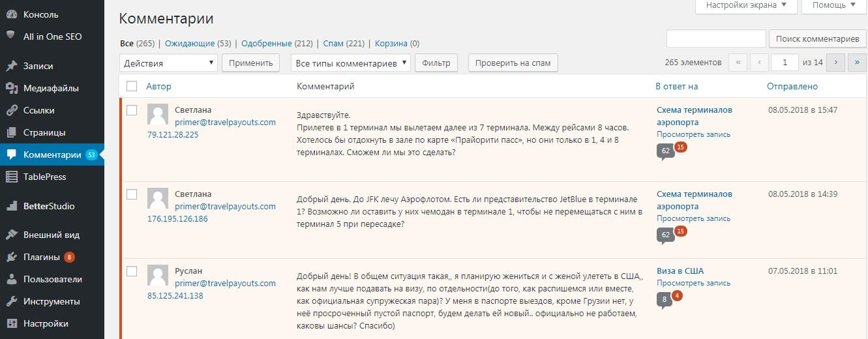The height and width of the screenshot is (339, 868).
Task: Switch to the Ожидающие comments filter
Action: pos(189,44)
